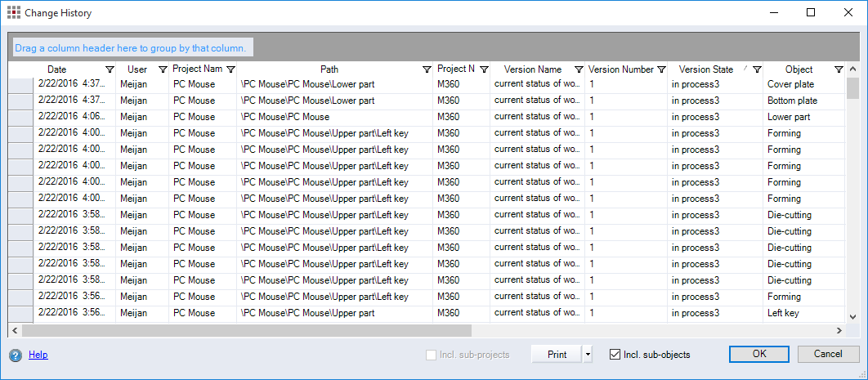Open the User column filter icon
This screenshot has width=868, height=380.
[163, 70]
